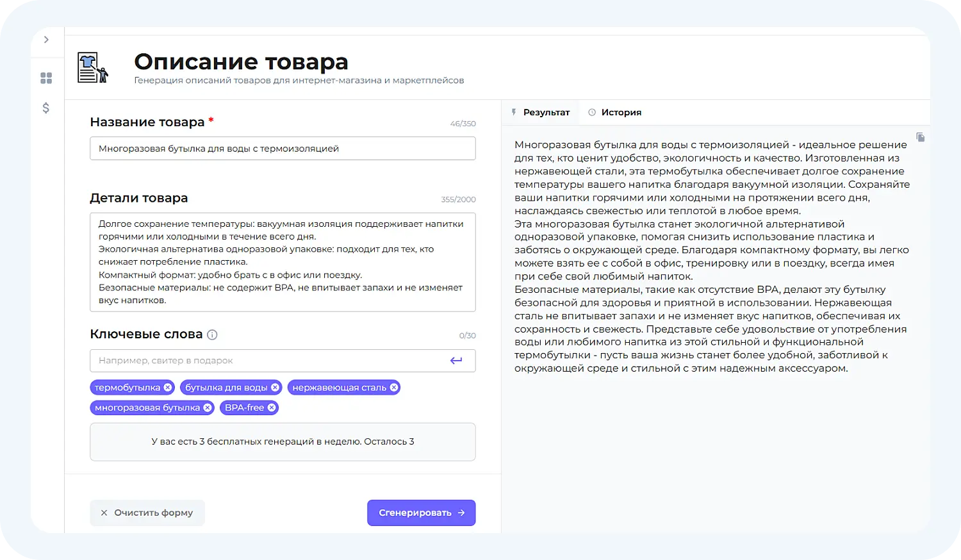Remove the нержавеющая сталь keyword tag
This screenshot has height=560, width=961.
[x=393, y=387]
